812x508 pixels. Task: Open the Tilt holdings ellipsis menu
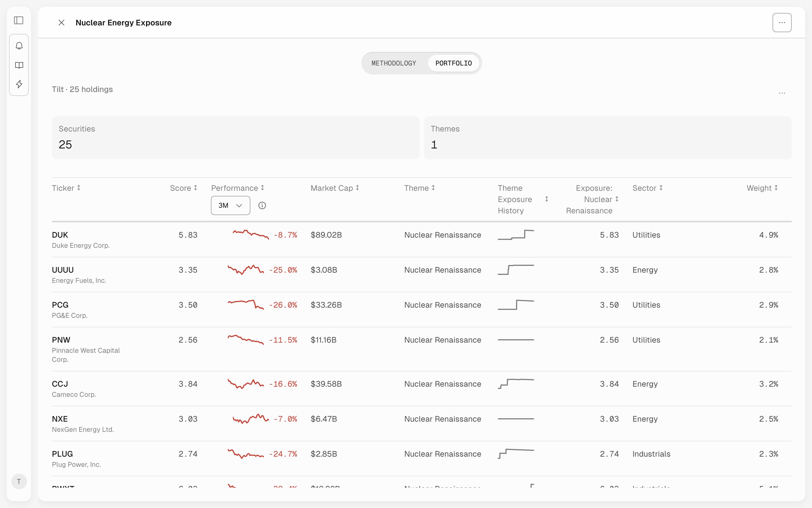(782, 93)
